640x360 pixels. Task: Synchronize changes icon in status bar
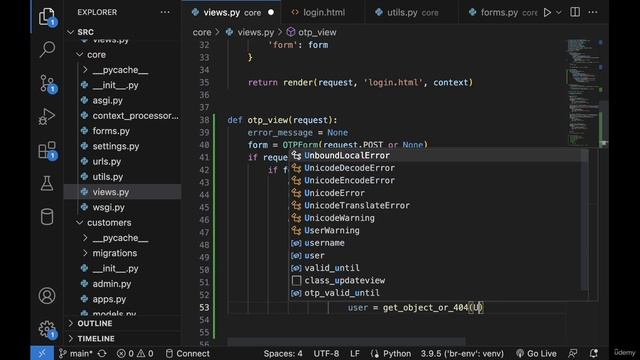[102, 353]
